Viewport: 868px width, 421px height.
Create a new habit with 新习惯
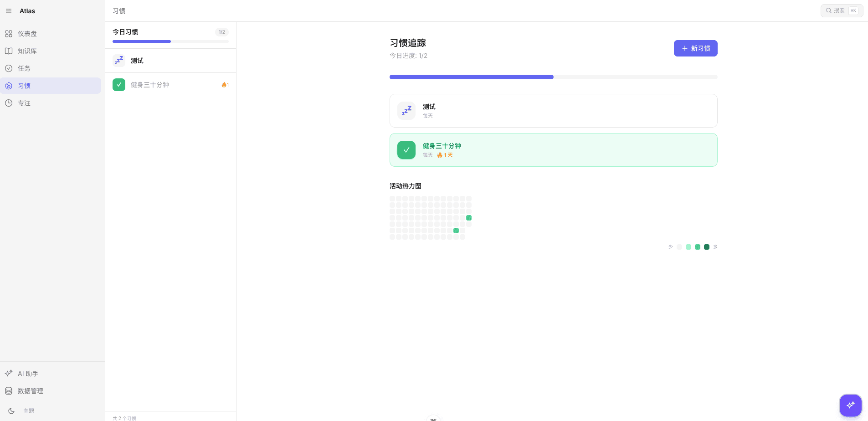tap(695, 48)
